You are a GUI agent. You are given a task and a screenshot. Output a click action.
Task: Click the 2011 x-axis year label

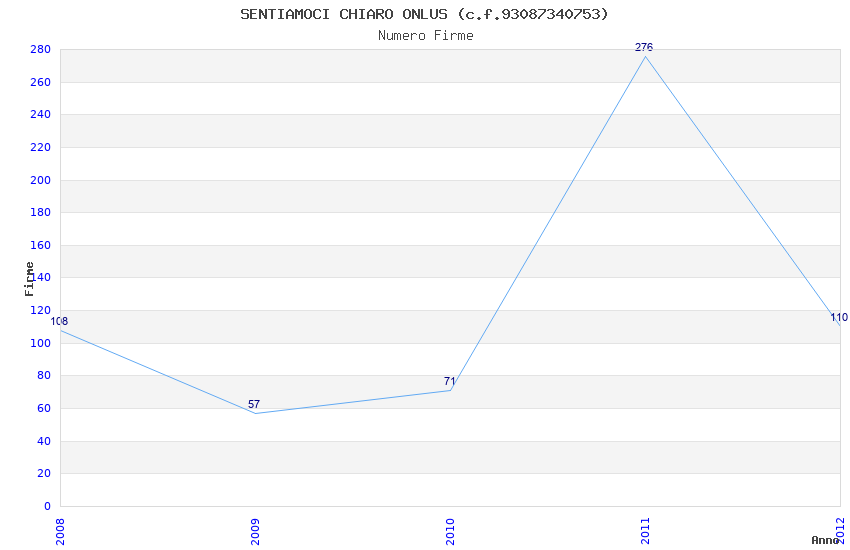tap(645, 531)
